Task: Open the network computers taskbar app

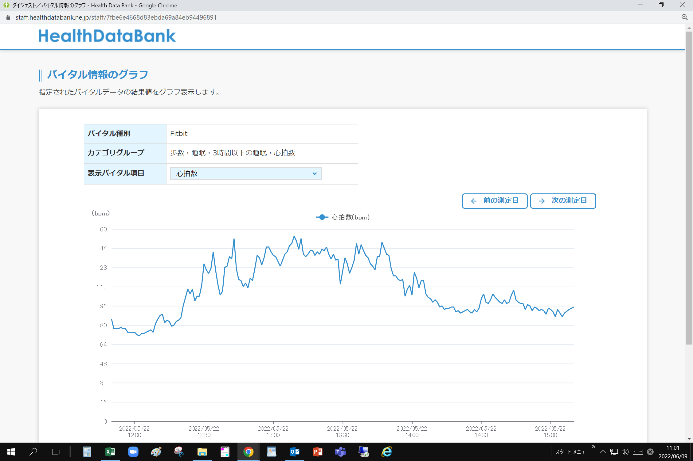Action: point(363,452)
